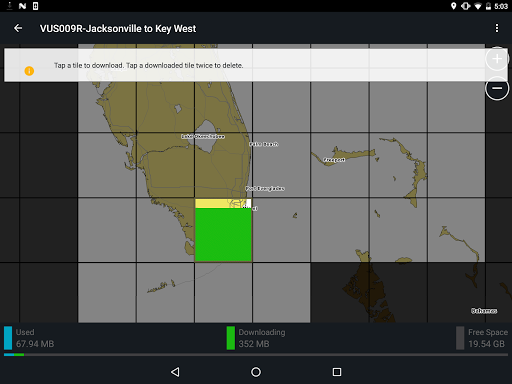
Task: Tap the blue Used storage indicator
Action: pos(8,338)
